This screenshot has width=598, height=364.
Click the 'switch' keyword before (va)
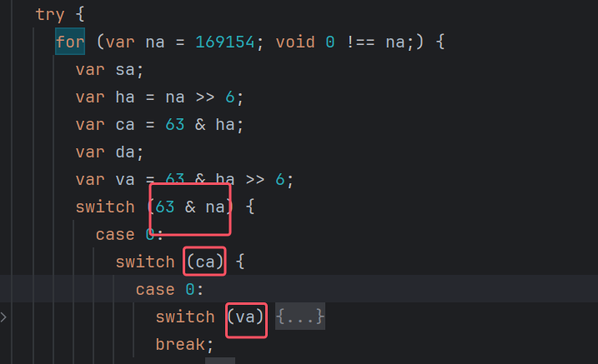pyautogui.click(x=185, y=317)
